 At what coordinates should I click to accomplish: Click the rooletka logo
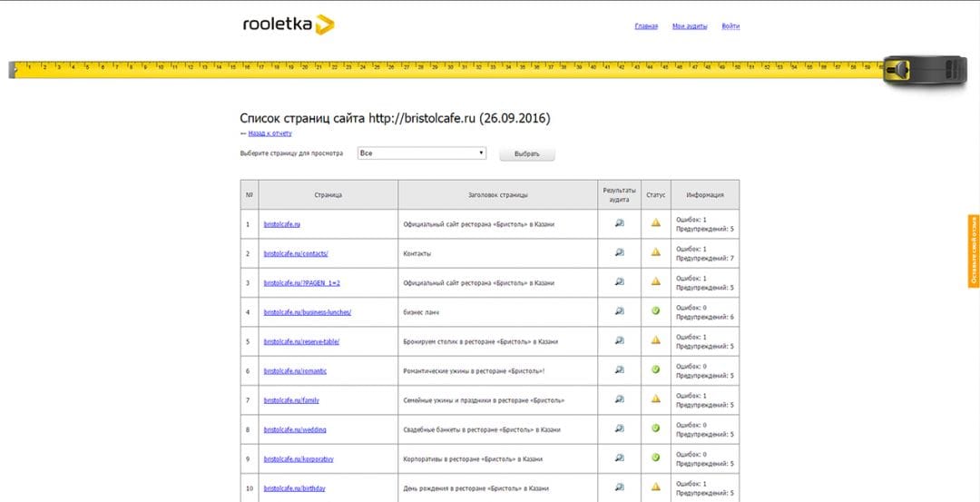pyautogui.click(x=289, y=25)
